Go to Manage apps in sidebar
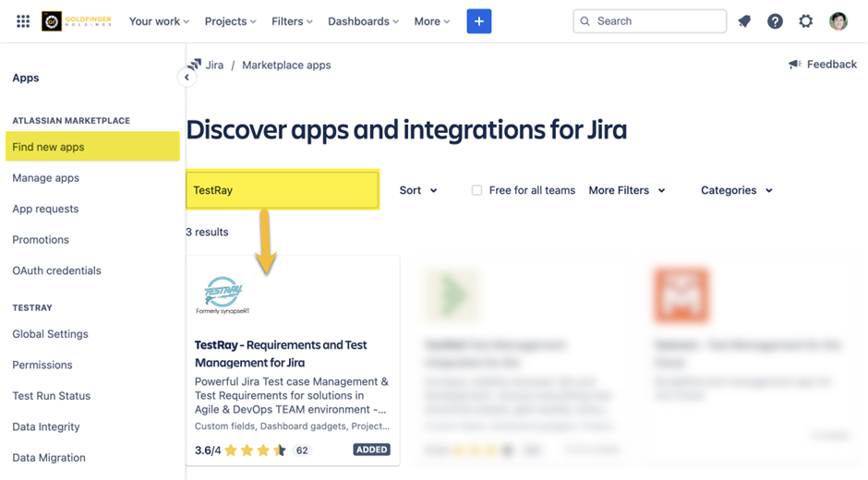The width and height of the screenshot is (868, 480). (46, 178)
